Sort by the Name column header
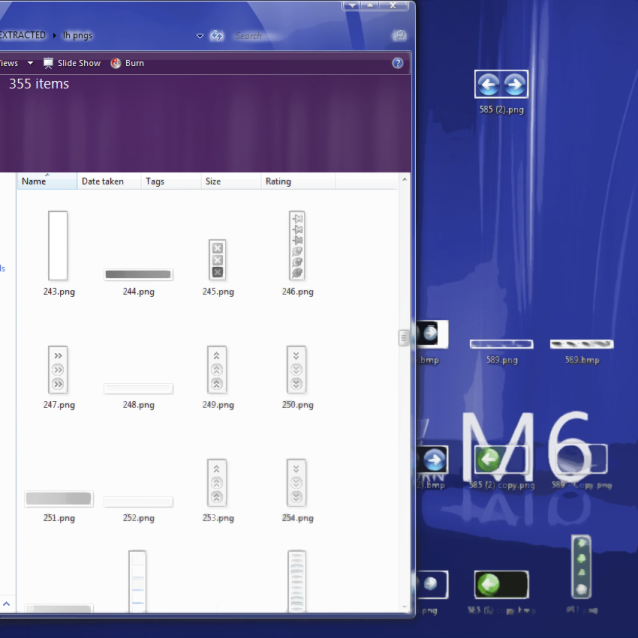 47,181
